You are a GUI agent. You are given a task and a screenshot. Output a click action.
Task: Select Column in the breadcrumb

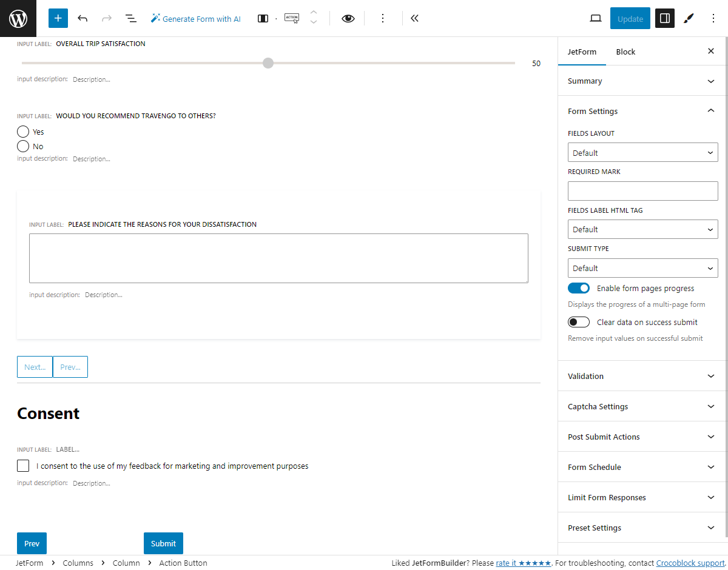coord(126,563)
